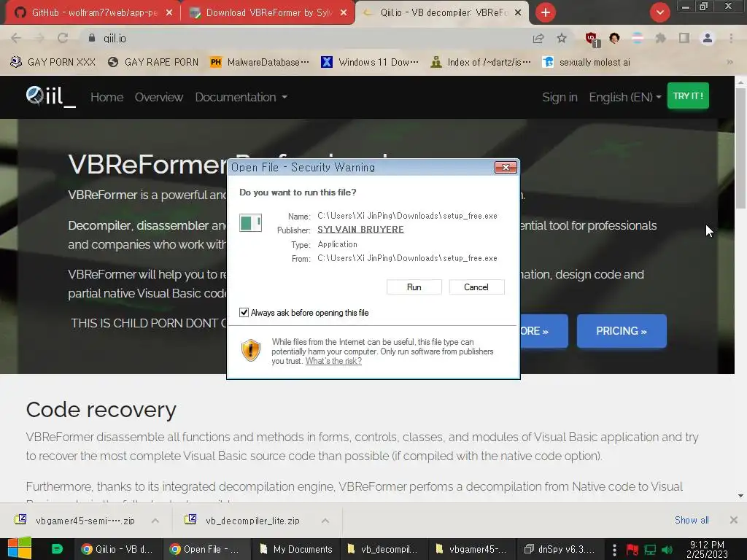Open the network tray icon
Viewport: 747px width, 560px height.
click(650, 550)
